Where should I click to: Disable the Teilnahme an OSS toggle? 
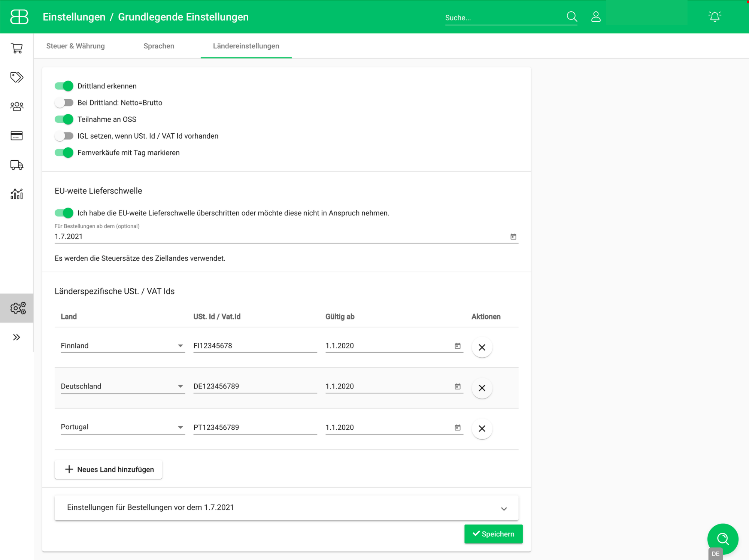point(64,119)
